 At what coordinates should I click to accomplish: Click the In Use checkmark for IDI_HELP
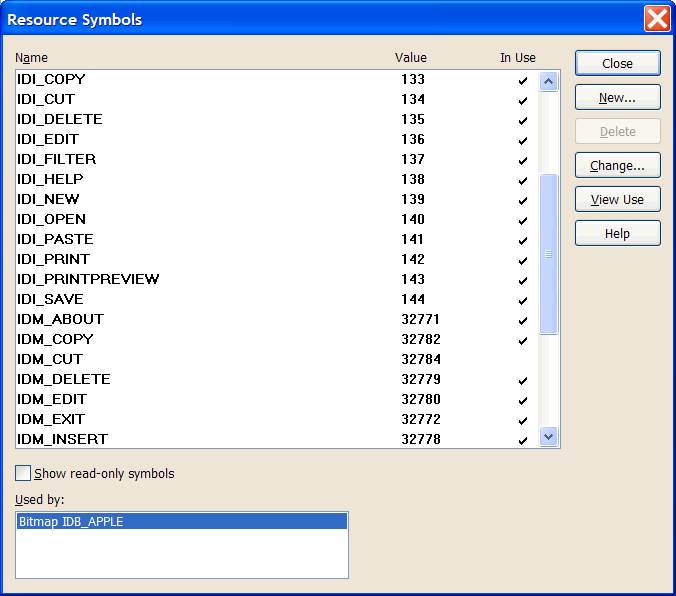click(x=523, y=180)
